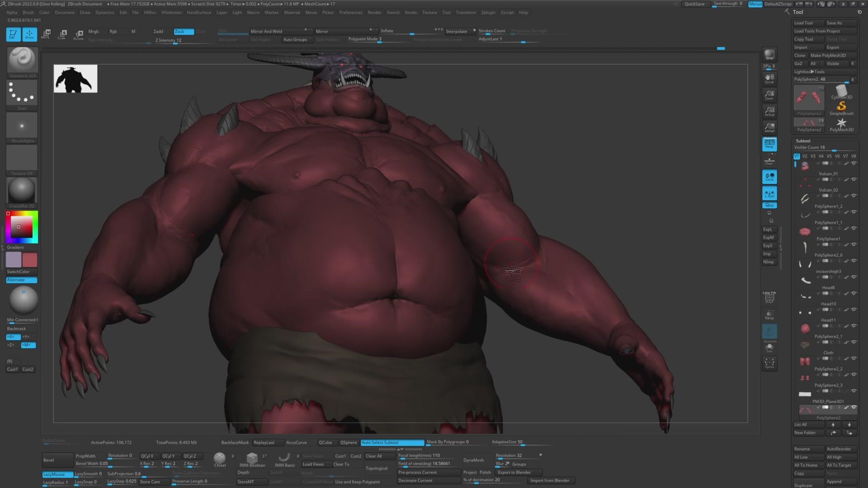Click the Actual size icon
The height and width of the screenshot is (488, 868).
pyautogui.click(x=769, y=111)
